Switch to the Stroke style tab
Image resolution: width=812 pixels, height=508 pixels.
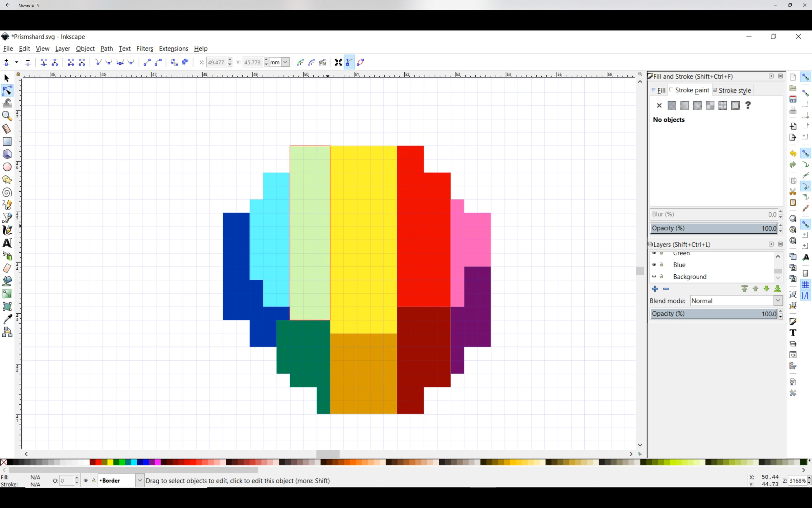735,90
